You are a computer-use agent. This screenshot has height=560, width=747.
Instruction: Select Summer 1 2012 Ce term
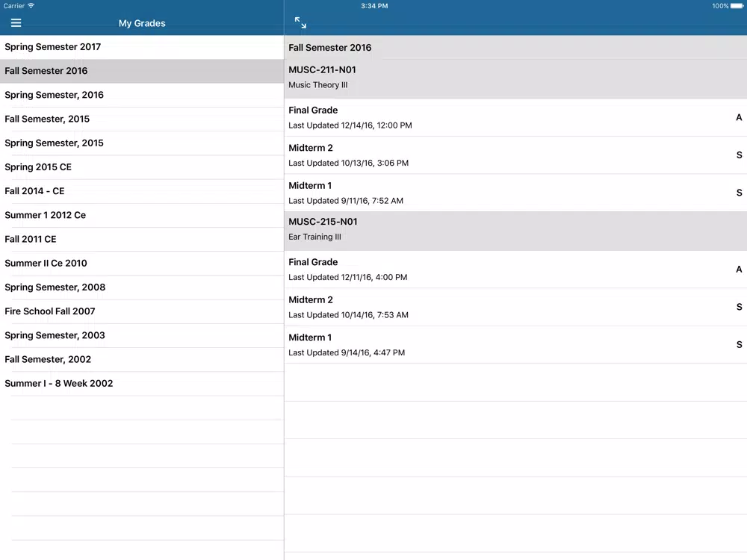pyautogui.click(x=142, y=215)
